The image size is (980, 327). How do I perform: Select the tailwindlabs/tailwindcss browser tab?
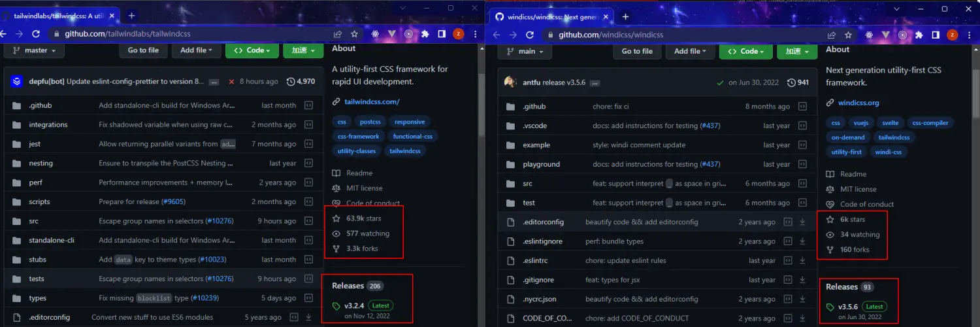[x=59, y=16]
